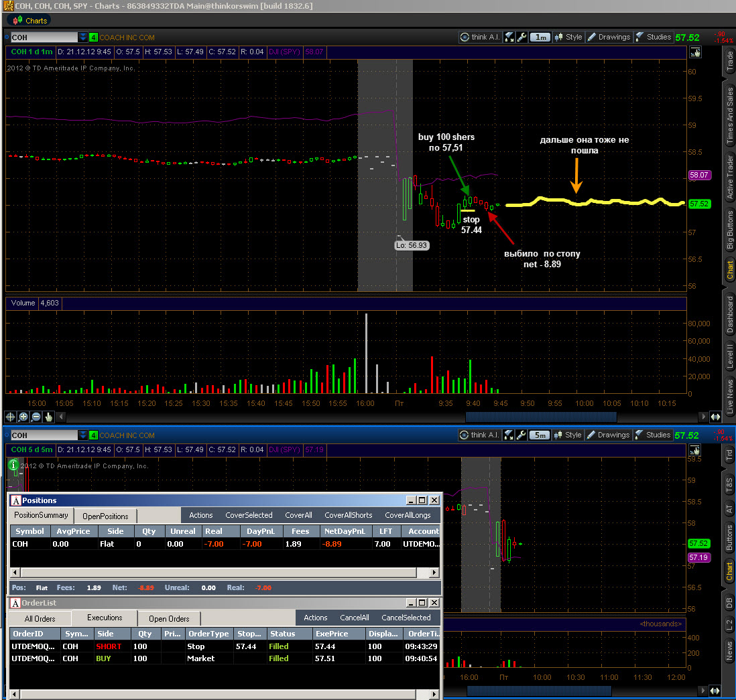Click the left scroll arrow under the upper chart
736x700 pixels.
click(61, 416)
